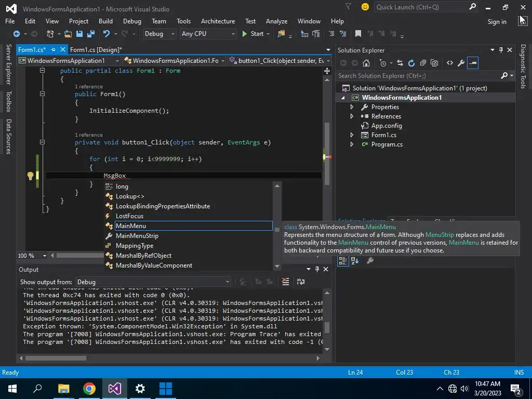Click Pending Changes Filter clock icon
Viewport: 532px width, 399px height.
[x=383, y=63]
